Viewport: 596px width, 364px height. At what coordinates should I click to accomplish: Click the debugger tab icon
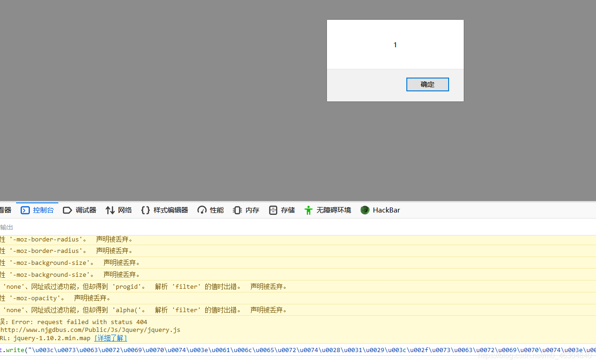click(x=67, y=210)
